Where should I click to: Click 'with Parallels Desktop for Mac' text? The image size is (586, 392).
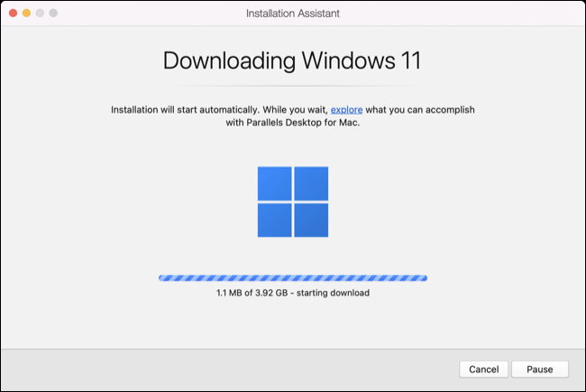(292, 123)
